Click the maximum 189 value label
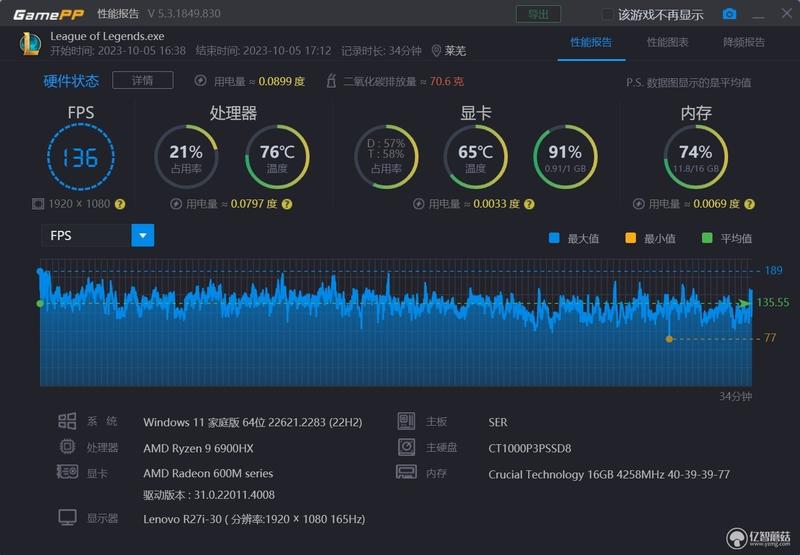800x555 pixels. pyautogui.click(x=773, y=270)
